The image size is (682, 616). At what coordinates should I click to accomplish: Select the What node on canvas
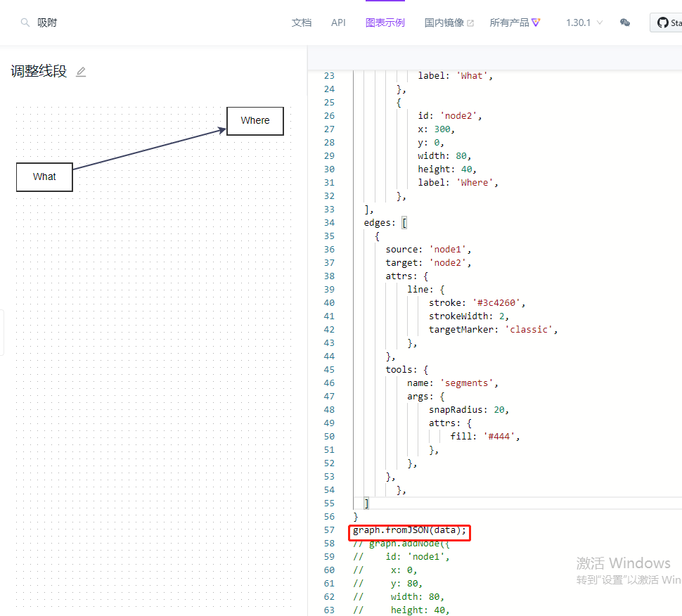coord(44,177)
